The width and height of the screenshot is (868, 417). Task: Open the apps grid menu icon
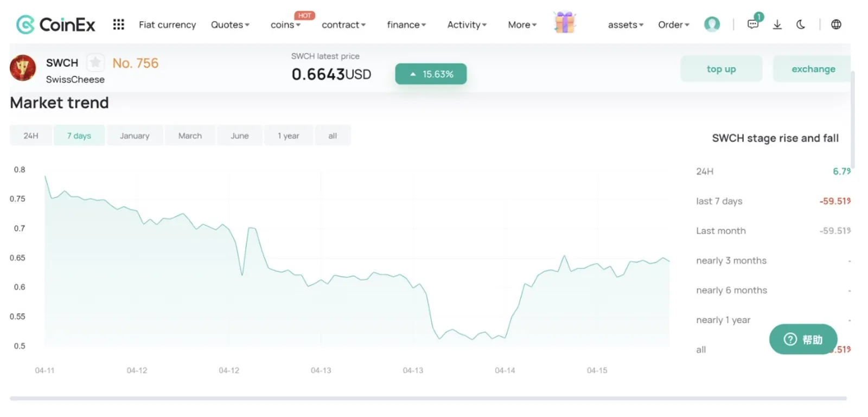click(119, 24)
